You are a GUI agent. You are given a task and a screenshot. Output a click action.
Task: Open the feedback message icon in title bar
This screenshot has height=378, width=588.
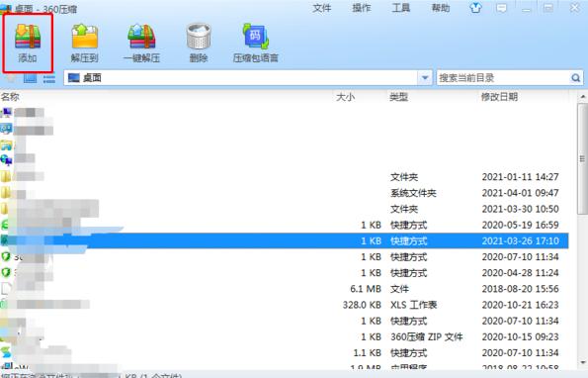pos(501,8)
